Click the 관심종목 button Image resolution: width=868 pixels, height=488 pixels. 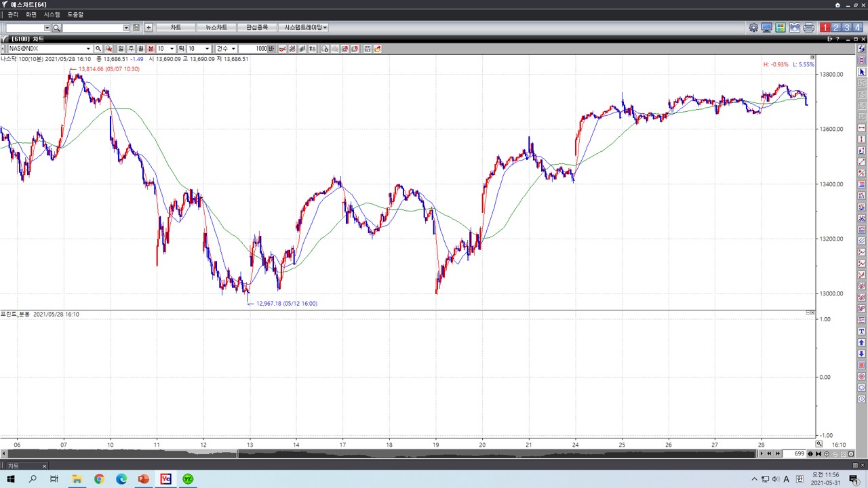pos(257,28)
